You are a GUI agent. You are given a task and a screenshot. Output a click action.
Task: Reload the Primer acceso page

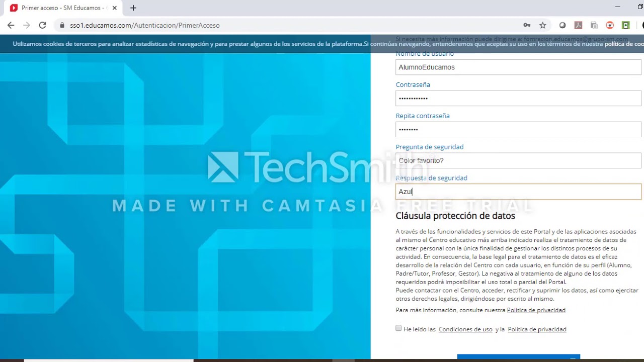click(43, 25)
